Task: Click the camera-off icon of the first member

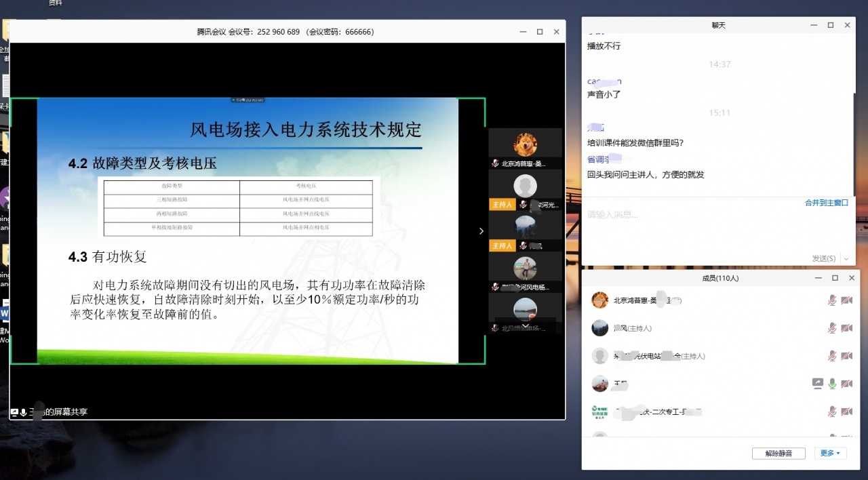Action: [x=846, y=300]
